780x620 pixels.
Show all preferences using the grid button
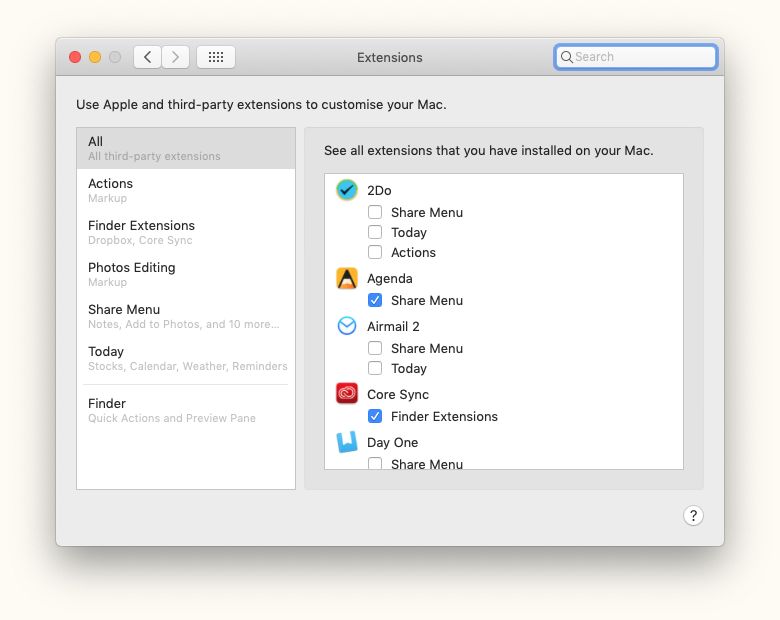[x=216, y=57]
